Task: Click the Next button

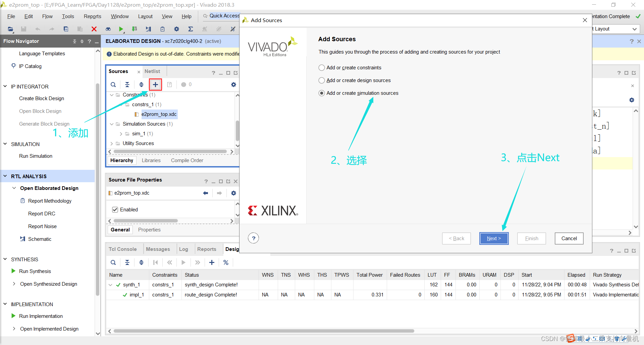Action: 494,238
